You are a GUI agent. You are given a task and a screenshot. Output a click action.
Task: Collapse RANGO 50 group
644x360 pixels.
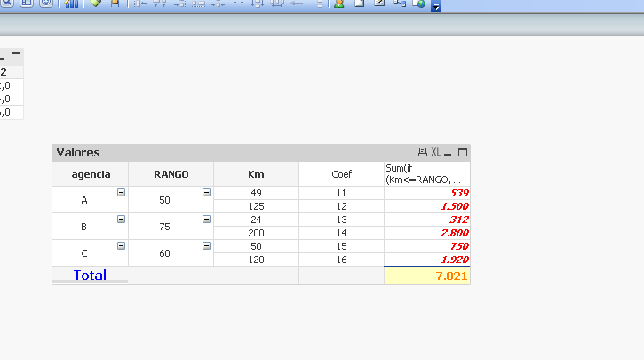click(x=207, y=192)
